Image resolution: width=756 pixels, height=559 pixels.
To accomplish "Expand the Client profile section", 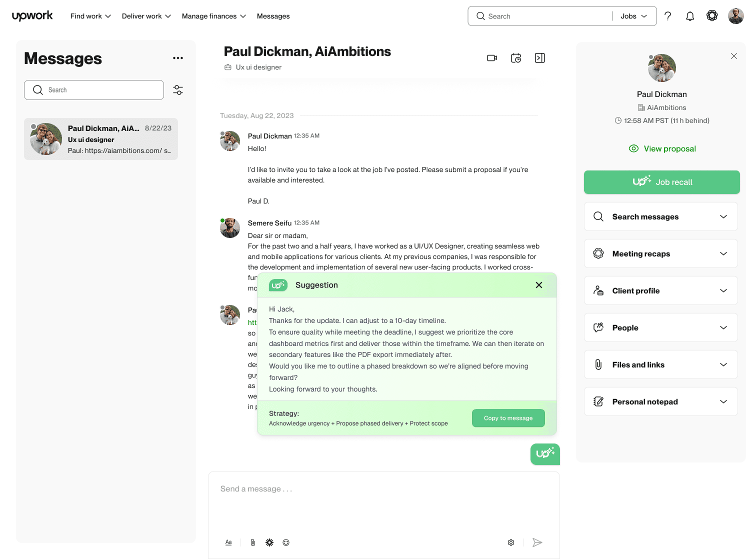I will tap(661, 290).
